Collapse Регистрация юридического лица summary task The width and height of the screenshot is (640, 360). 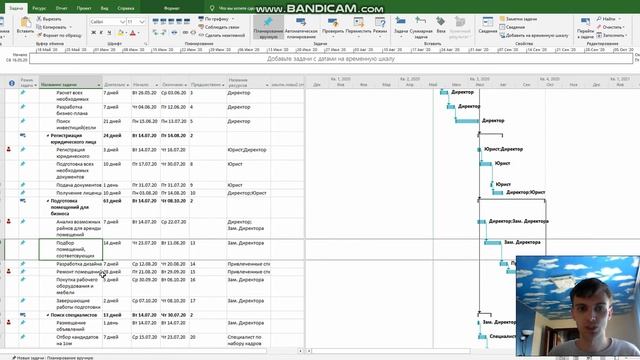pos(48,136)
